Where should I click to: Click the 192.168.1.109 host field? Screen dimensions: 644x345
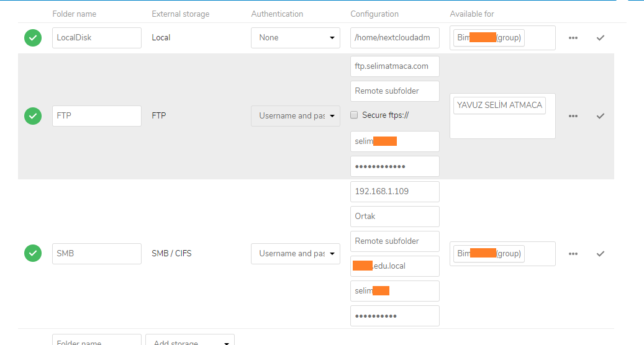(394, 192)
